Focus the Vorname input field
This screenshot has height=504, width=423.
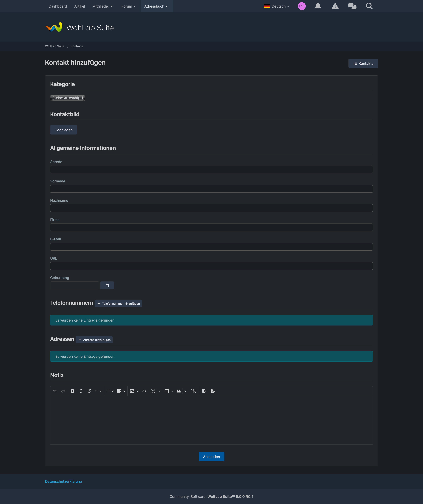[x=211, y=189]
